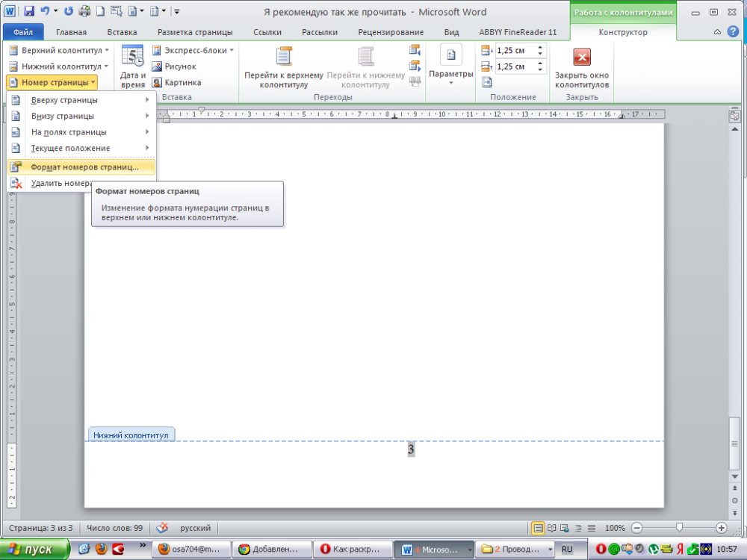Open Customize Quick Access Toolbar dropdown
Screen dimensions: 747x560
pos(177,11)
